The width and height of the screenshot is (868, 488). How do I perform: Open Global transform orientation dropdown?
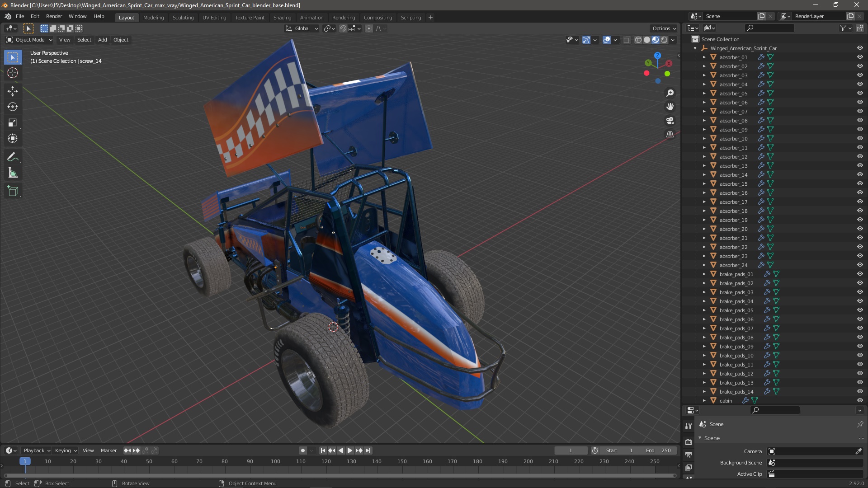[x=302, y=28]
